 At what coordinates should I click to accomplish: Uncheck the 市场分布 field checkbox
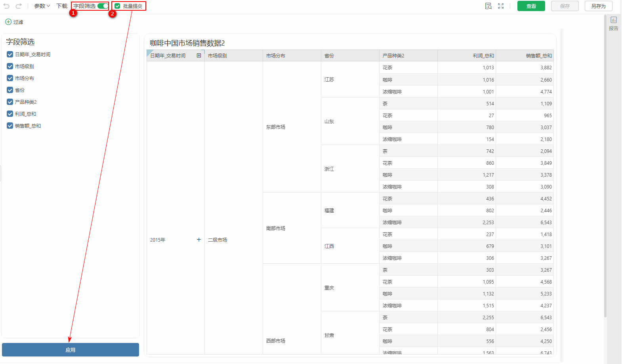[x=10, y=78]
